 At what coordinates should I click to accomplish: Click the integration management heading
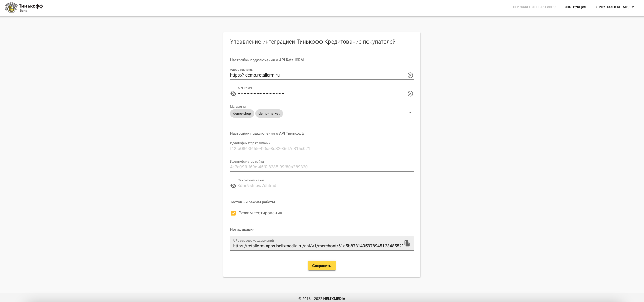pyautogui.click(x=313, y=42)
